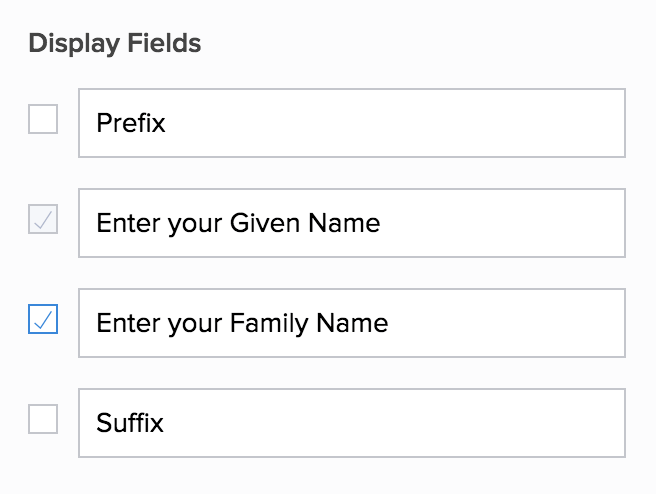The image size is (656, 494).
Task: Enable the Prefix display field checkbox
Action: (43, 120)
